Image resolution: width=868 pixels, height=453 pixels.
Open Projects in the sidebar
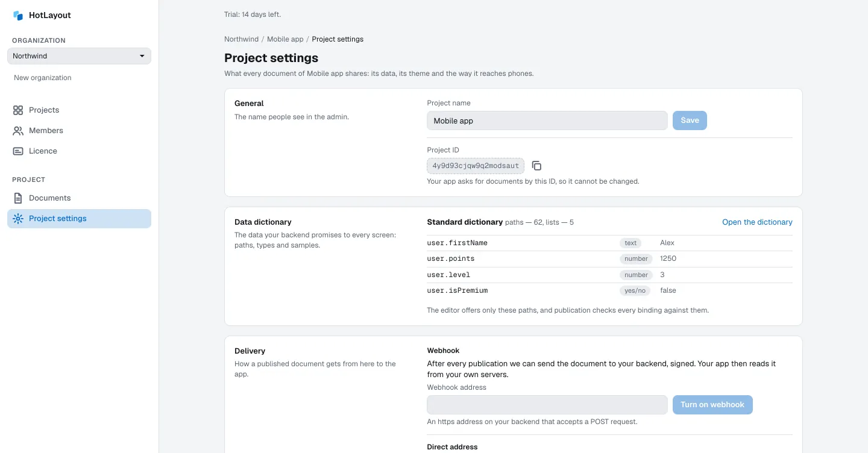click(79, 110)
